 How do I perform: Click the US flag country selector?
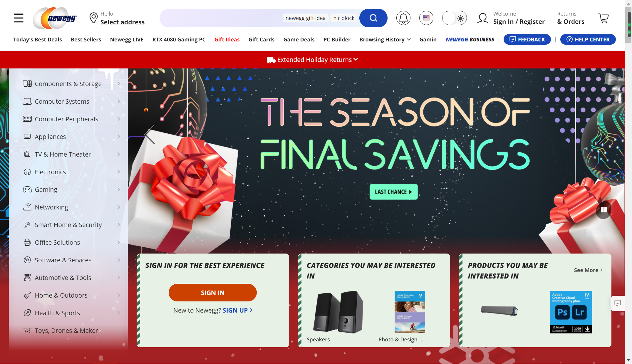pyautogui.click(x=426, y=18)
